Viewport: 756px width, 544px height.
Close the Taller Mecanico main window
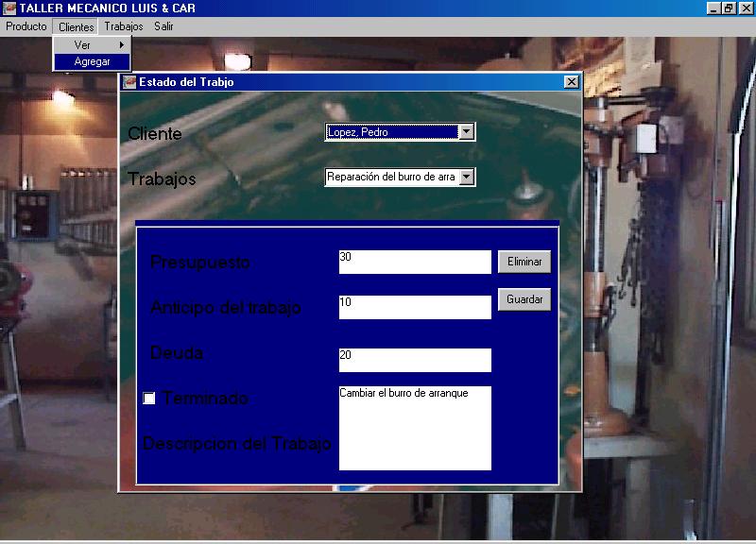tap(746, 8)
